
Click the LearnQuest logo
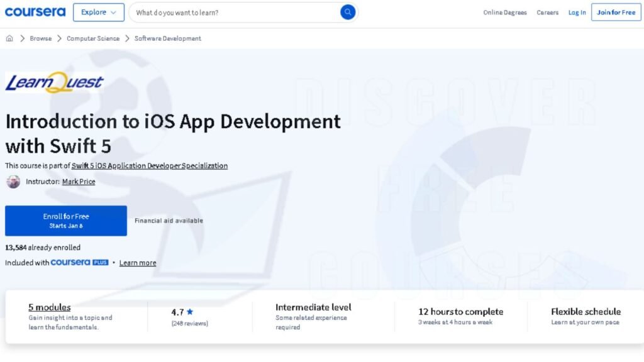click(54, 82)
